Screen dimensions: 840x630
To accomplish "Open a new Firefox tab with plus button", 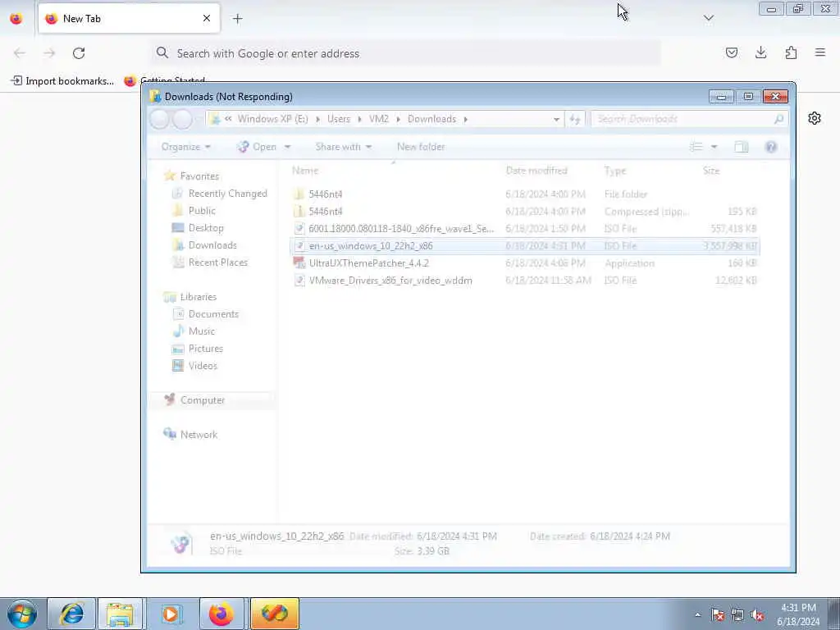I will (237, 19).
